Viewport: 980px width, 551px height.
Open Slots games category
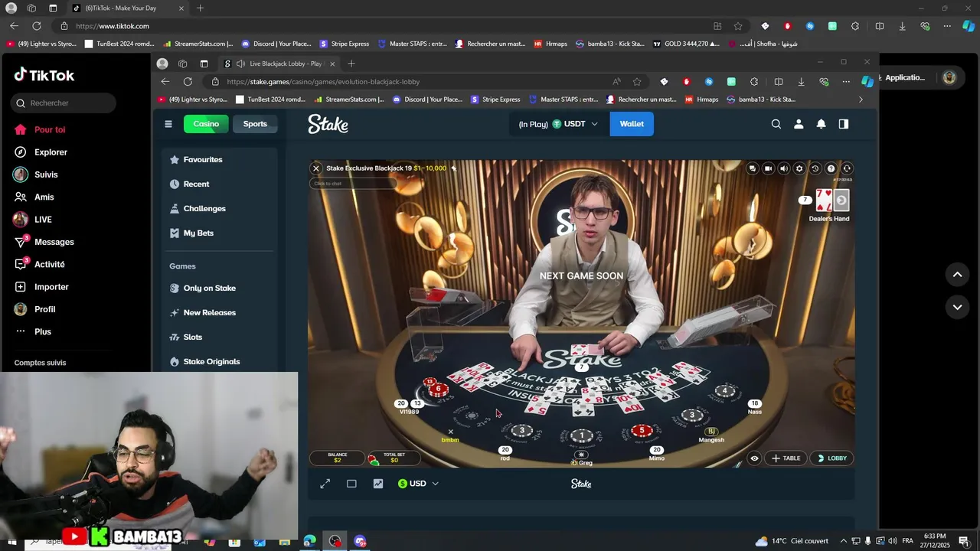point(220,337)
